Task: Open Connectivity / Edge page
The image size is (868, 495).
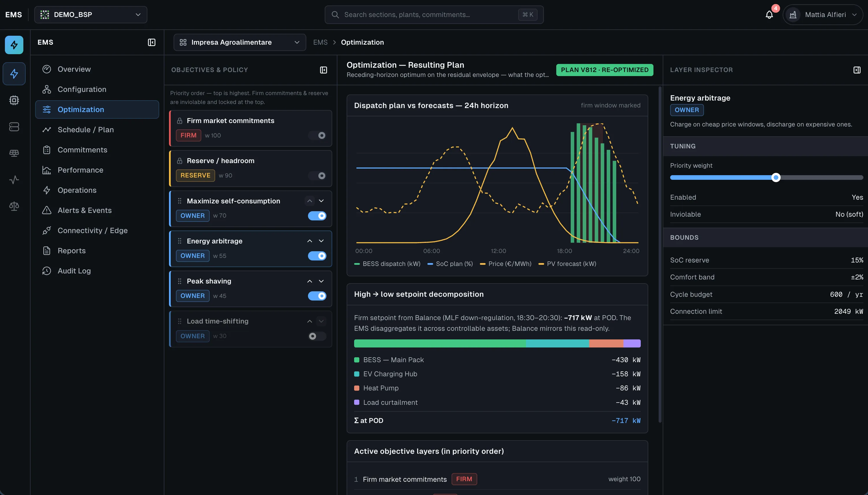Action: point(97,231)
